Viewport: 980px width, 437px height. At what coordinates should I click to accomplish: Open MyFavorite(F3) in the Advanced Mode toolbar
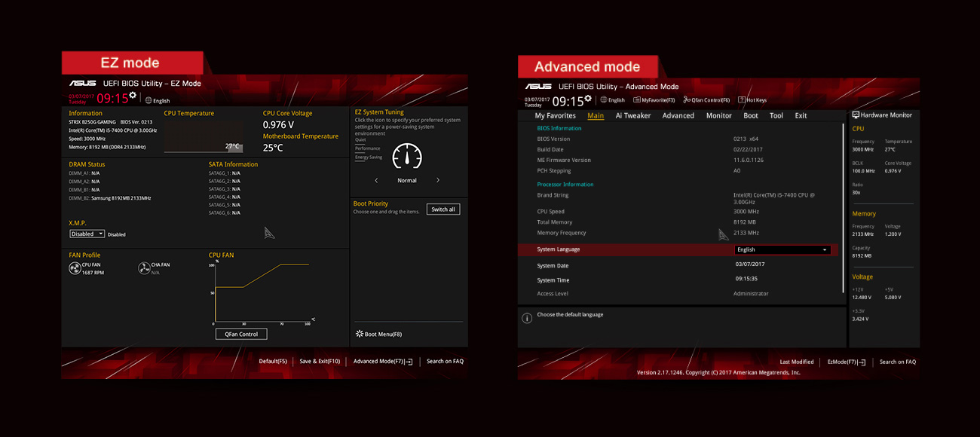(x=637, y=99)
